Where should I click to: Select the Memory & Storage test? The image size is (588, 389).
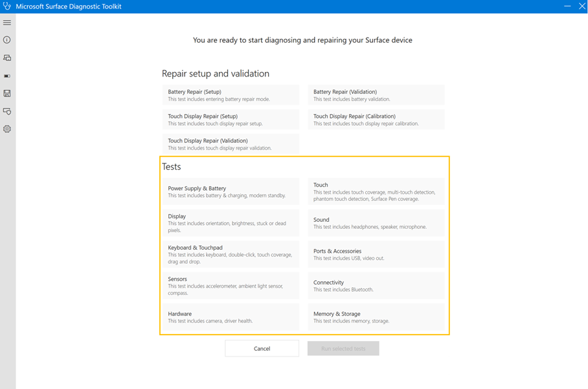point(376,317)
